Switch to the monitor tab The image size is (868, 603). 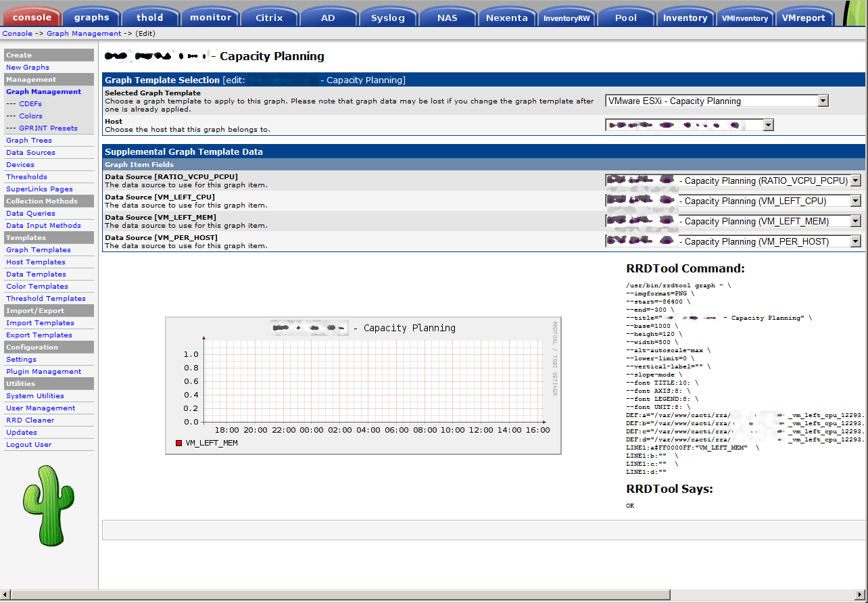pyautogui.click(x=210, y=18)
